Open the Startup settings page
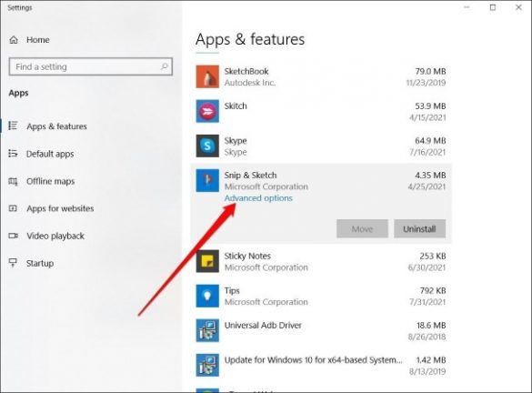Screen dimensions: 532x393 [40, 263]
